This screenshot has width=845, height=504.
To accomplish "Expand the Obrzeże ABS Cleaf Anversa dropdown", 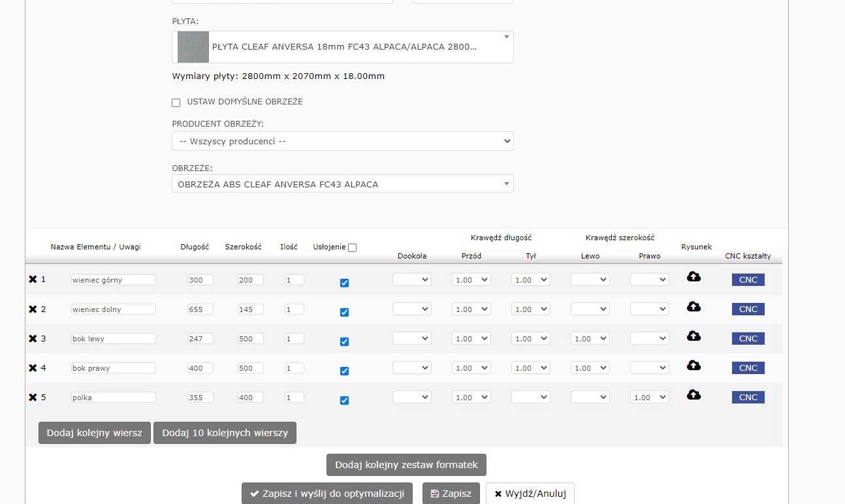I will (342, 184).
